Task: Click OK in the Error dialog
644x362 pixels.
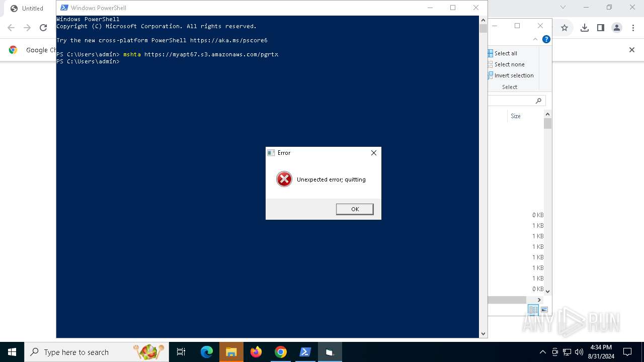Action: pos(355,209)
